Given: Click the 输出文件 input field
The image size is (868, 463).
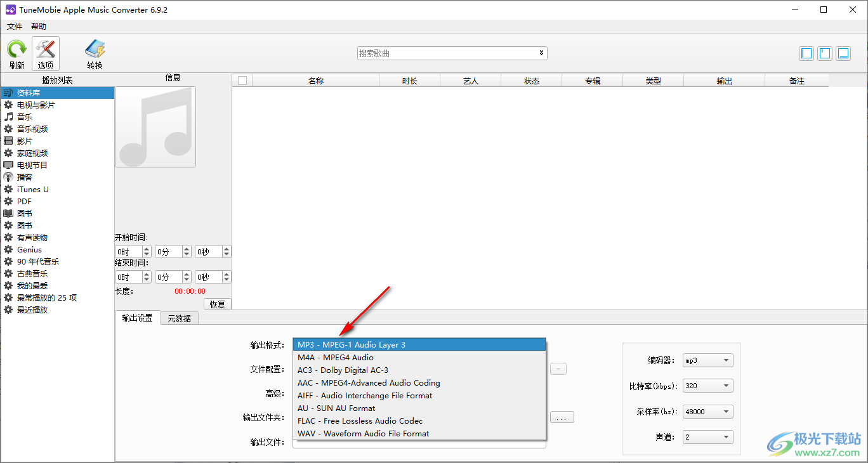Looking at the screenshot, I should point(419,443).
